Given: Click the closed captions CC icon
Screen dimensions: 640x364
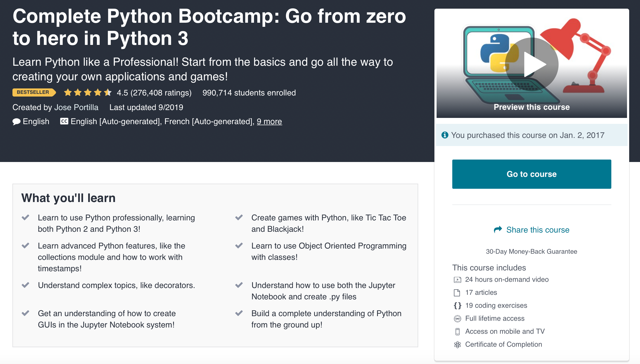Looking at the screenshot, I should pyautogui.click(x=64, y=121).
